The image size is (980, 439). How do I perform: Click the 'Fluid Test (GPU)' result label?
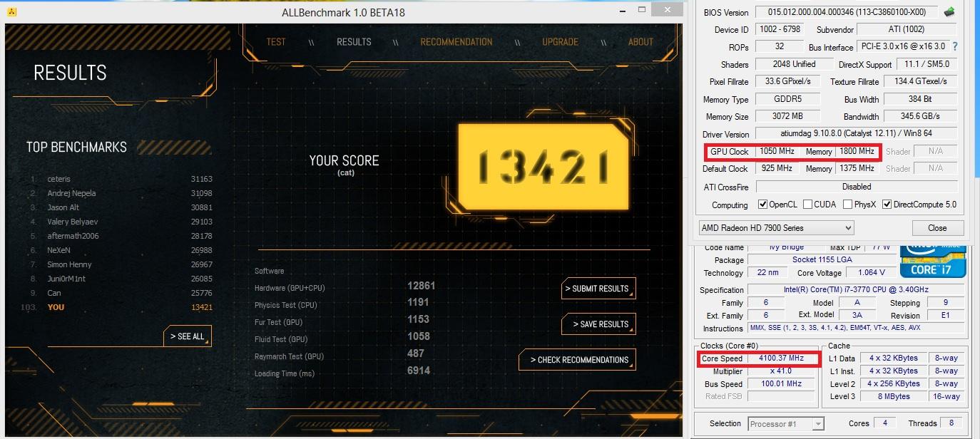click(282, 339)
